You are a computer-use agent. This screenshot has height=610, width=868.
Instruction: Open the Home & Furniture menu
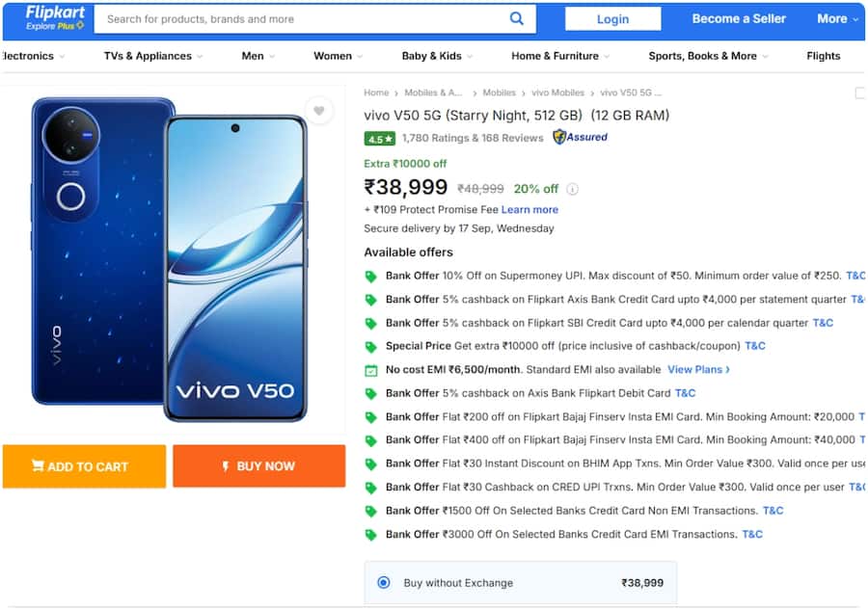[555, 56]
